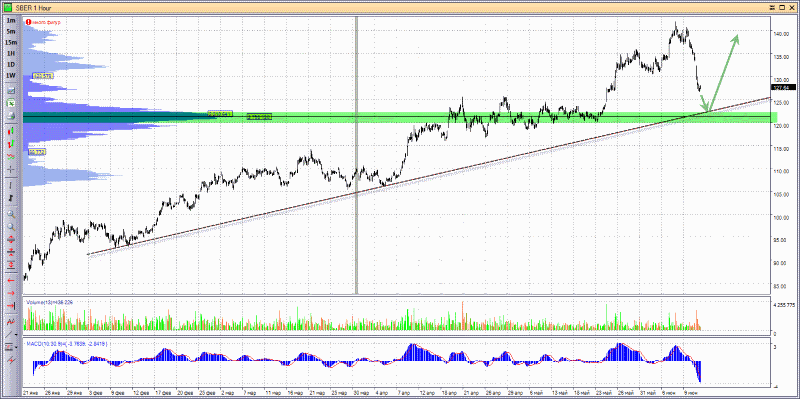Click the red left arrow scroll icon
Image resolution: width=800 pixels, height=399 pixels.
click(11, 280)
